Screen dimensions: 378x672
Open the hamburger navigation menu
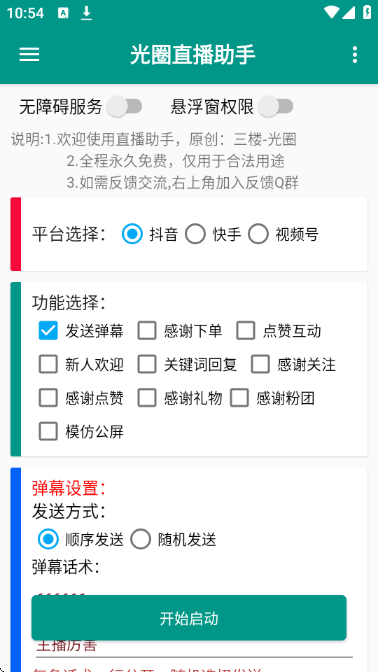[29, 55]
